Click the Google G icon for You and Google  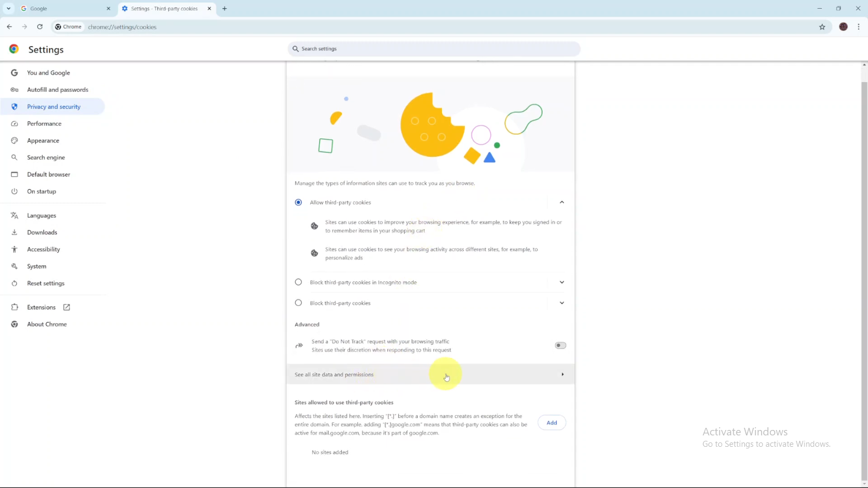pos(15,73)
